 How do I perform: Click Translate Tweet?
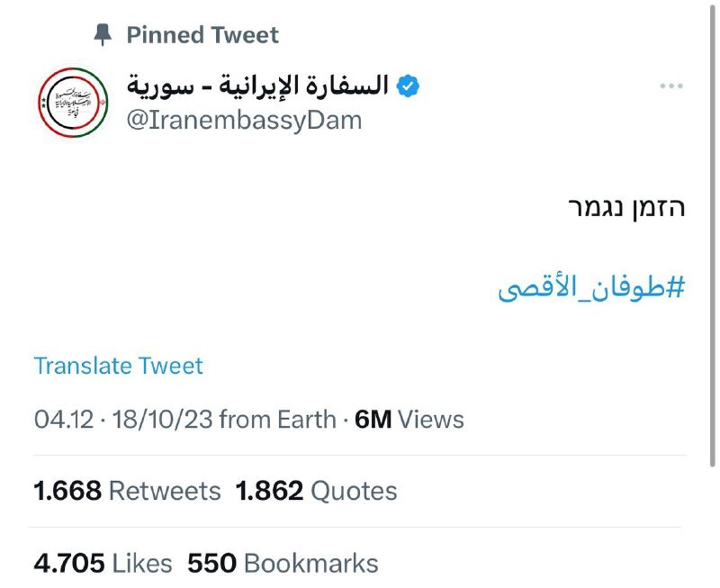click(119, 366)
